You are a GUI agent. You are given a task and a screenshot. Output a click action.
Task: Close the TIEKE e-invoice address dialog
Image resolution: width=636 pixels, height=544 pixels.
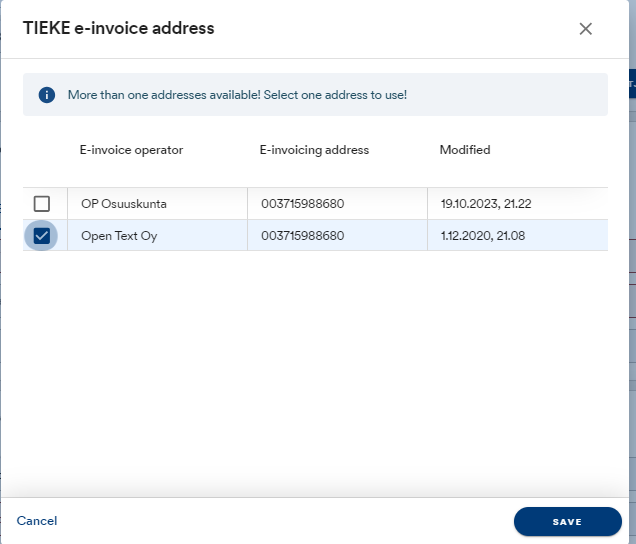[x=586, y=29]
